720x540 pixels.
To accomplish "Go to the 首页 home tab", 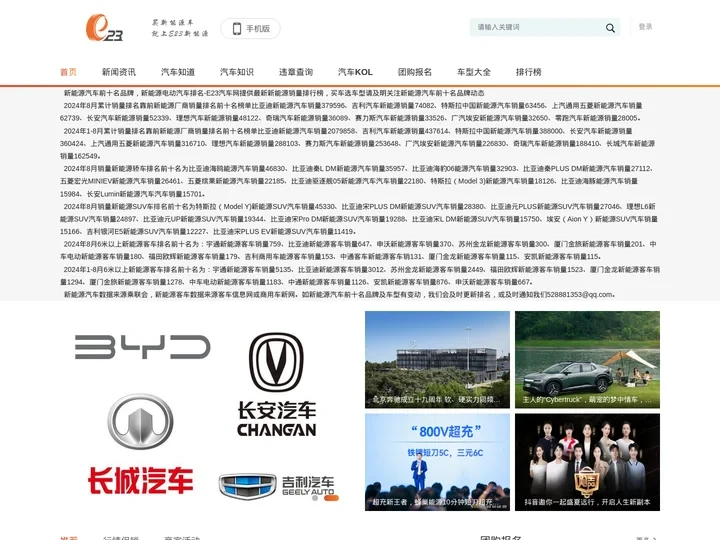I will pyautogui.click(x=68, y=72).
